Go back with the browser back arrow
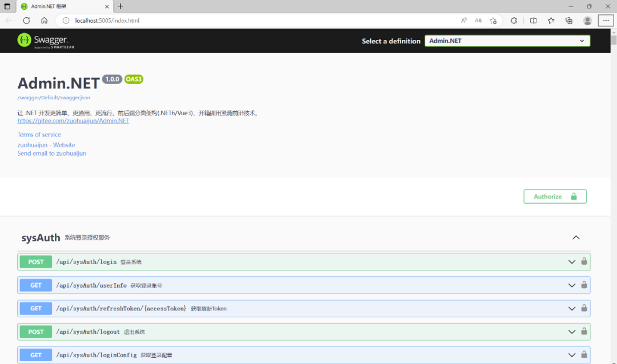The image size is (617, 364). pyautogui.click(x=9, y=21)
